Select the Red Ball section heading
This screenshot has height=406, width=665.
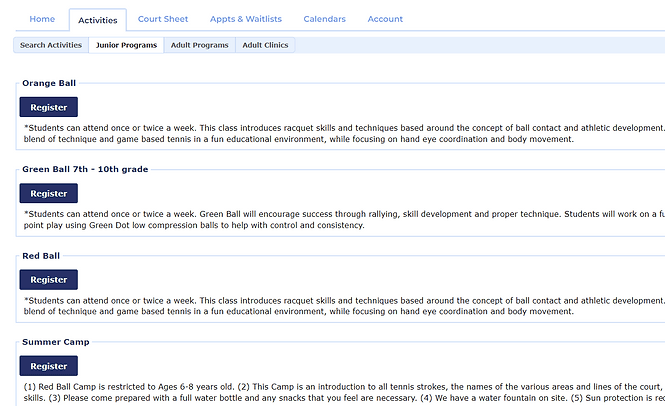(41, 256)
